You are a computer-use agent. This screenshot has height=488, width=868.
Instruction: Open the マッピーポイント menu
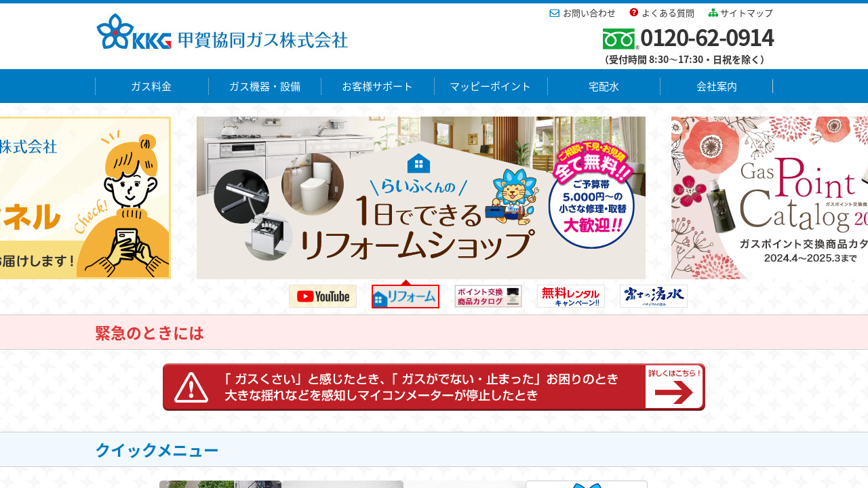pos(490,86)
